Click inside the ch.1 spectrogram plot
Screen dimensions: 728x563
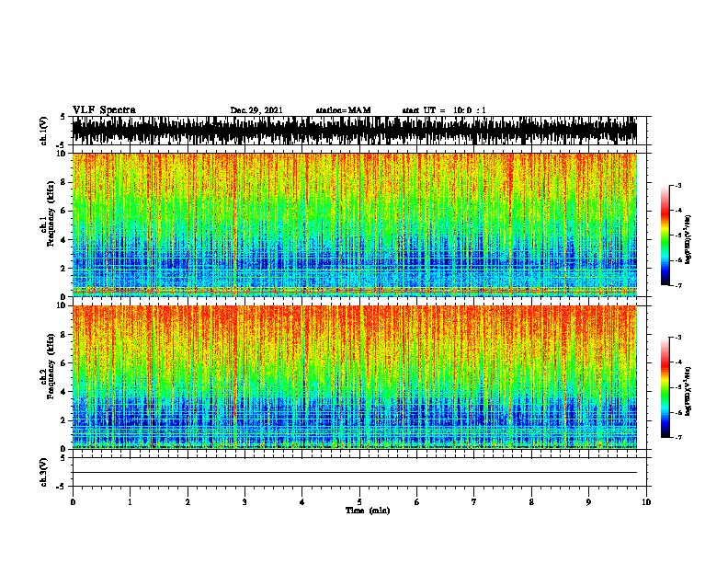point(355,224)
